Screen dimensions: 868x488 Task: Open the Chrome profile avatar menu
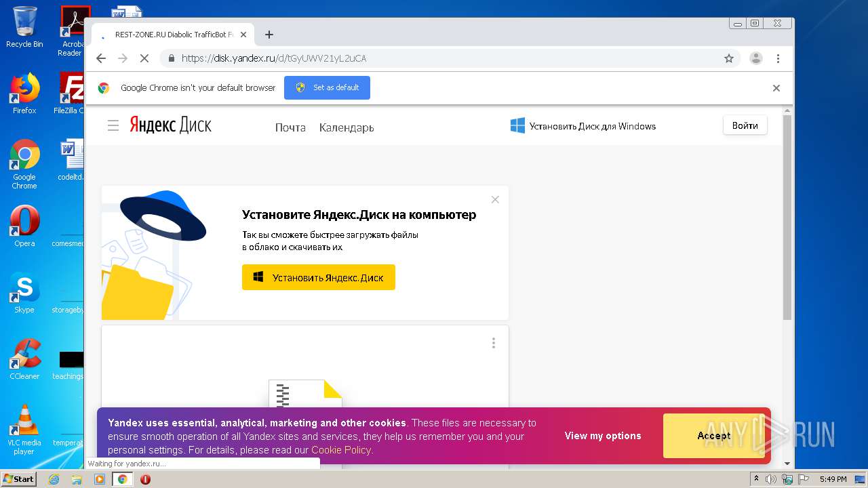(755, 58)
